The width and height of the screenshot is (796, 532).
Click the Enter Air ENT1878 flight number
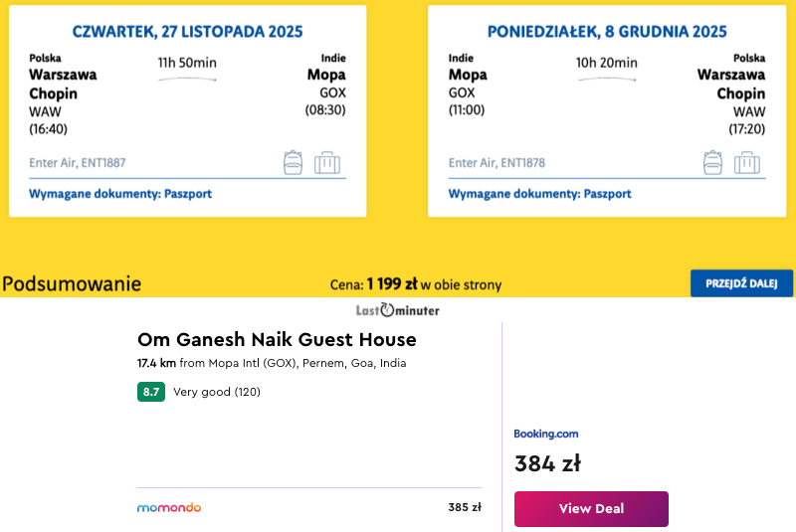[x=497, y=163]
